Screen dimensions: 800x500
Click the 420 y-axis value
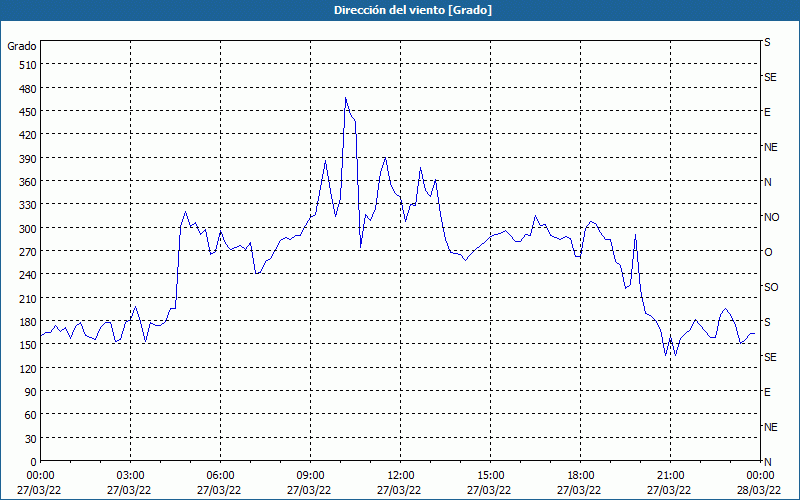coord(28,135)
